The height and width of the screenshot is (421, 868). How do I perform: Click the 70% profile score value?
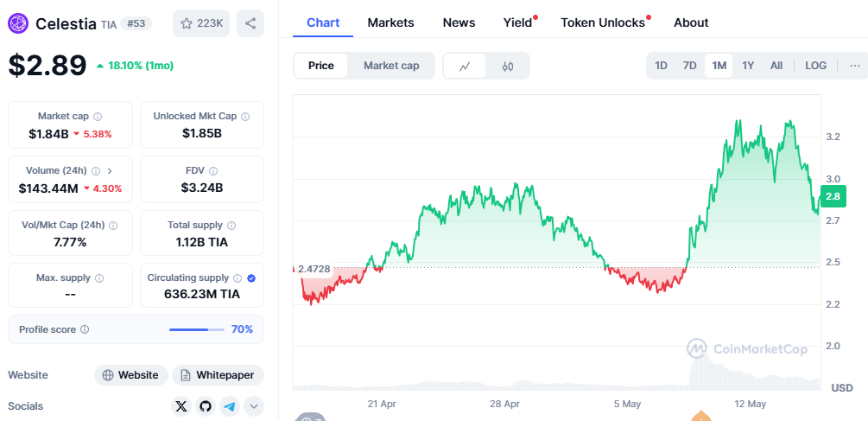242,329
